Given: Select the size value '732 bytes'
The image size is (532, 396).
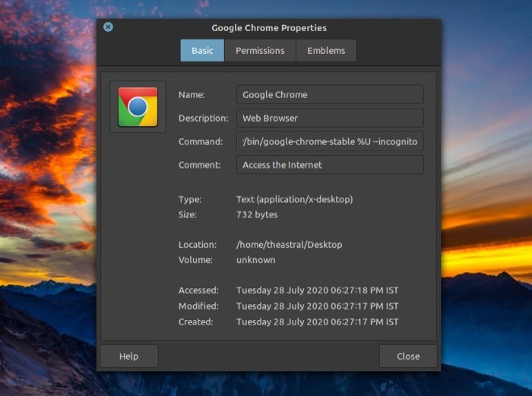Looking at the screenshot, I should 257,214.
